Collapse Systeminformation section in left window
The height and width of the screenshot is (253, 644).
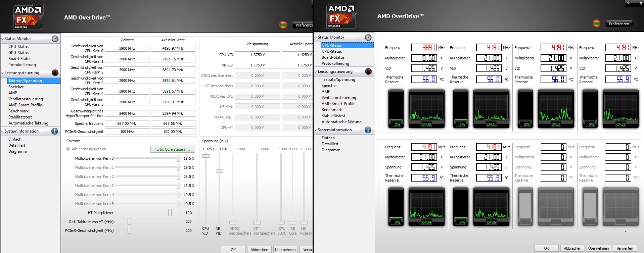click(3, 132)
